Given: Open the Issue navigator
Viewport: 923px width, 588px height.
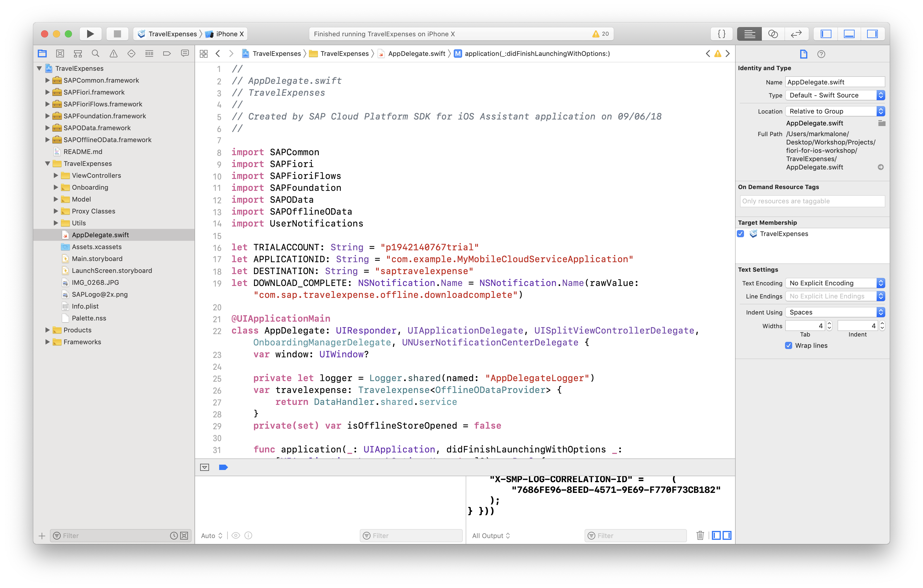Looking at the screenshot, I should (x=114, y=54).
